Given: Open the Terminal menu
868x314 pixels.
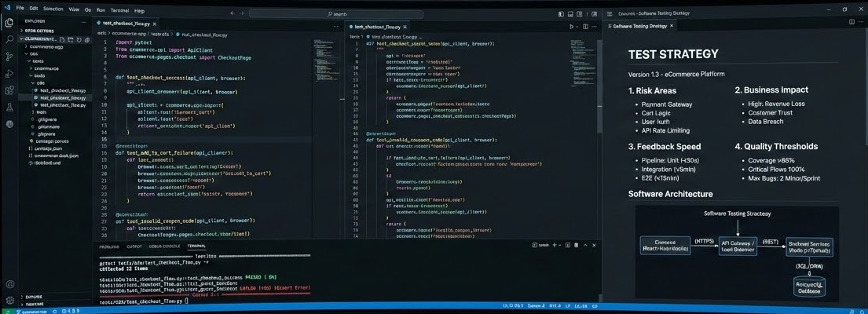Looking at the screenshot, I should pos(119,11).
